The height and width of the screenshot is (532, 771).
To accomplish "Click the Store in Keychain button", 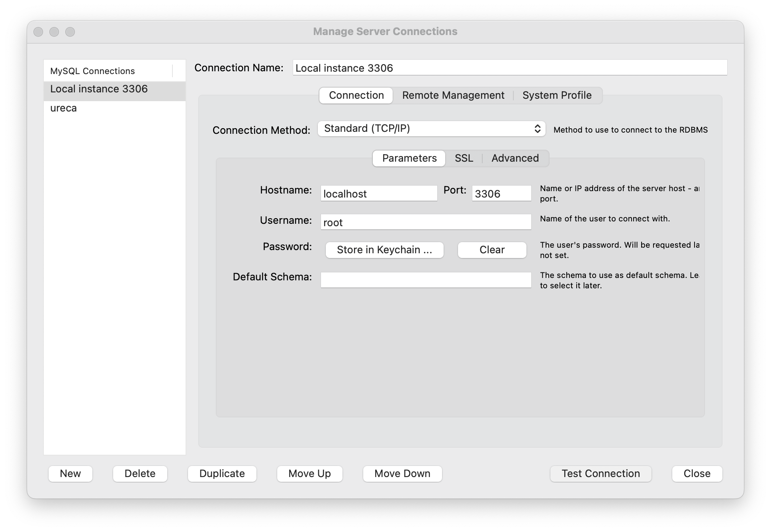I will pos(384,250).
